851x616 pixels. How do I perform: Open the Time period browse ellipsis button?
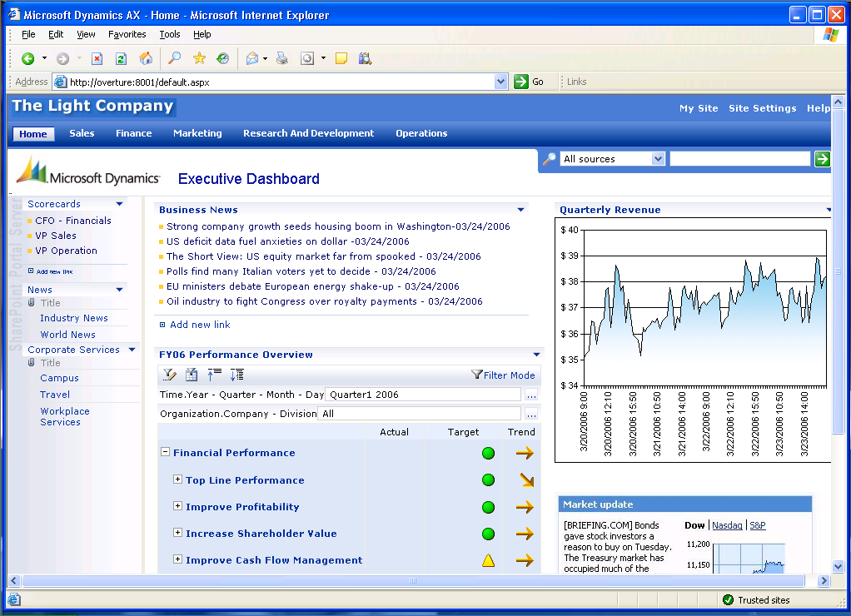531,395
